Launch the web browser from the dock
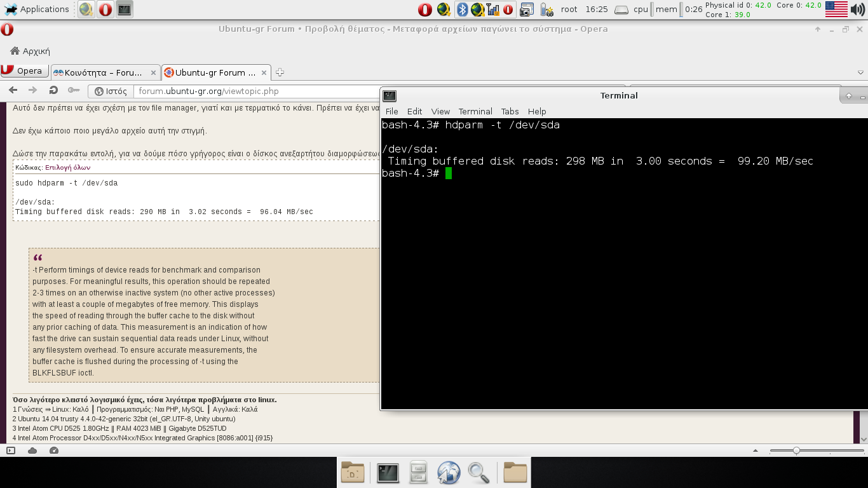This screenshot has width=868, height=488. click(449, 473)
